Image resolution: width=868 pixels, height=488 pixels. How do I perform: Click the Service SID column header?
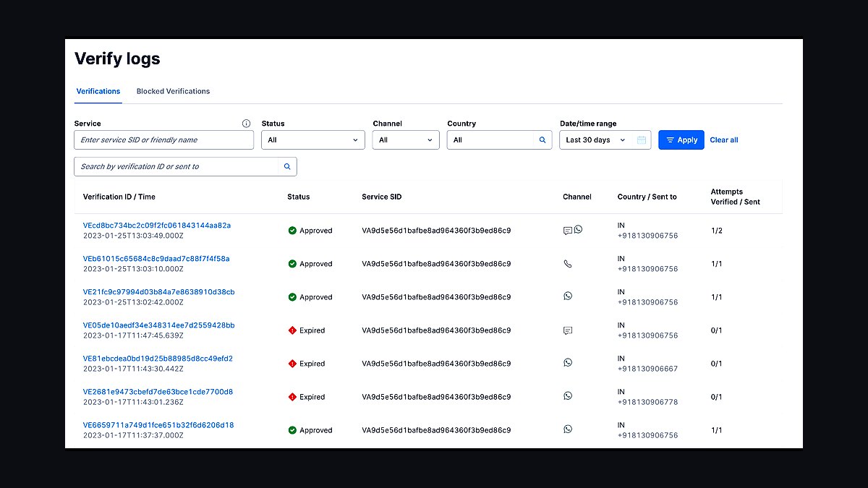[381, 197]
